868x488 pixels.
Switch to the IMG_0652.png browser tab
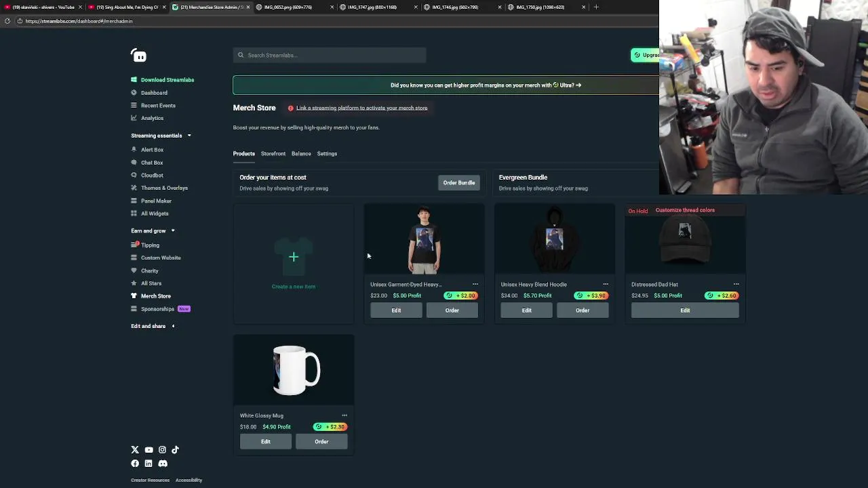[293, 7]
